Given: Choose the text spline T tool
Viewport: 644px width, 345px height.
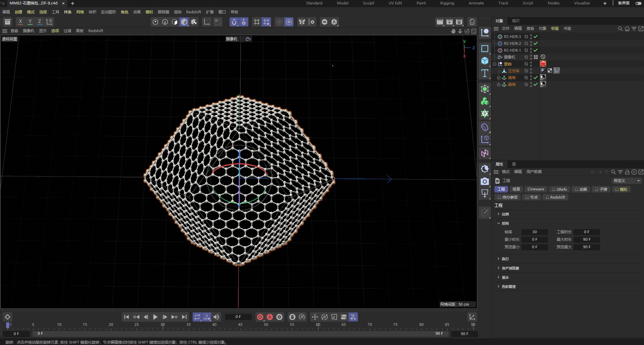Looking at the screenshot, I should click(485, 73).
